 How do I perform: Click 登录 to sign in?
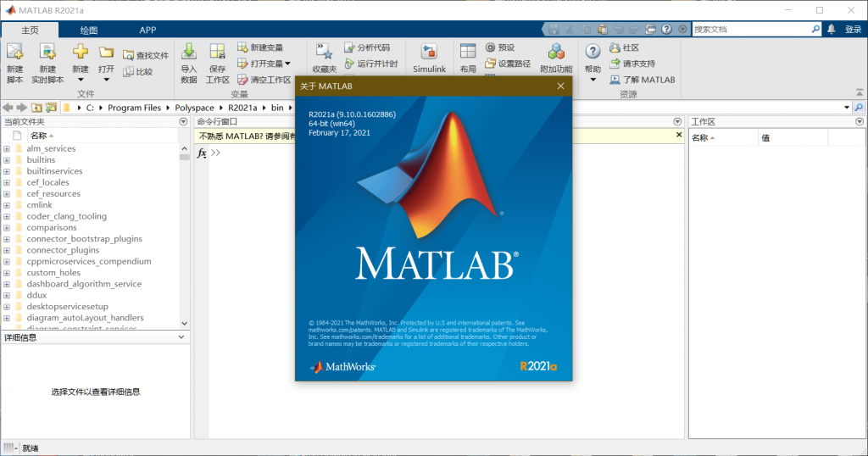(853, 30)
